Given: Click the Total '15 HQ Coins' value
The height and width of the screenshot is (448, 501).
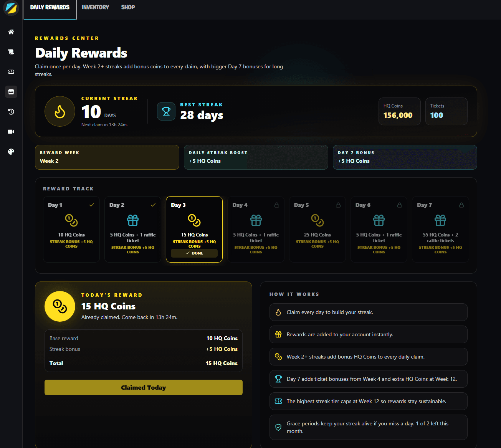Looking at the screenshot, I should point(222,363).
